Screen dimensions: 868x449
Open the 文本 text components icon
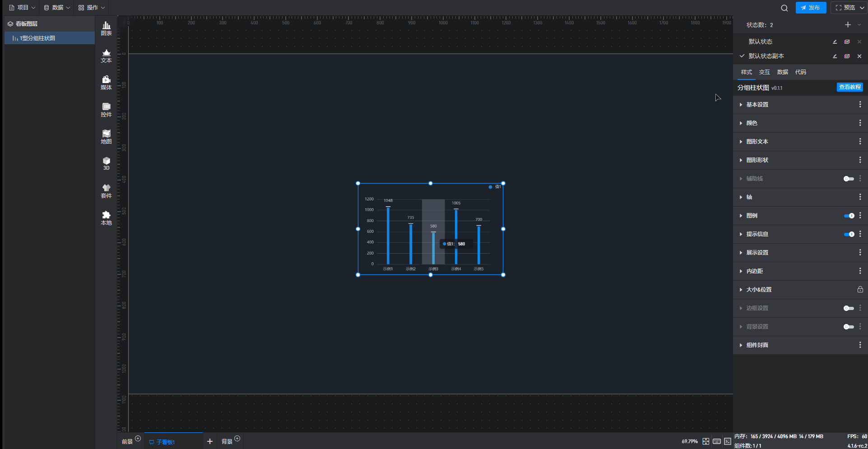point(106,56)
